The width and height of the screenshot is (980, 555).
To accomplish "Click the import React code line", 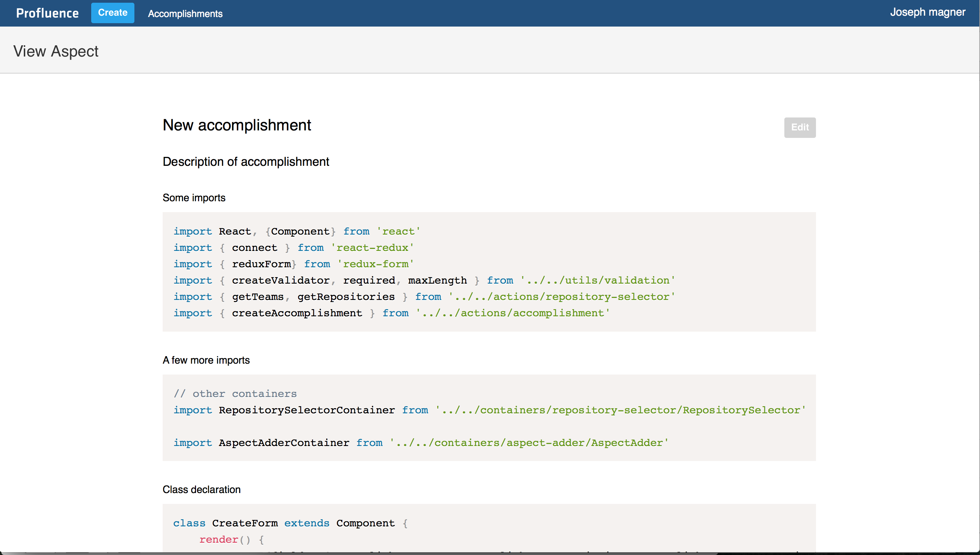I will [297, 232].
